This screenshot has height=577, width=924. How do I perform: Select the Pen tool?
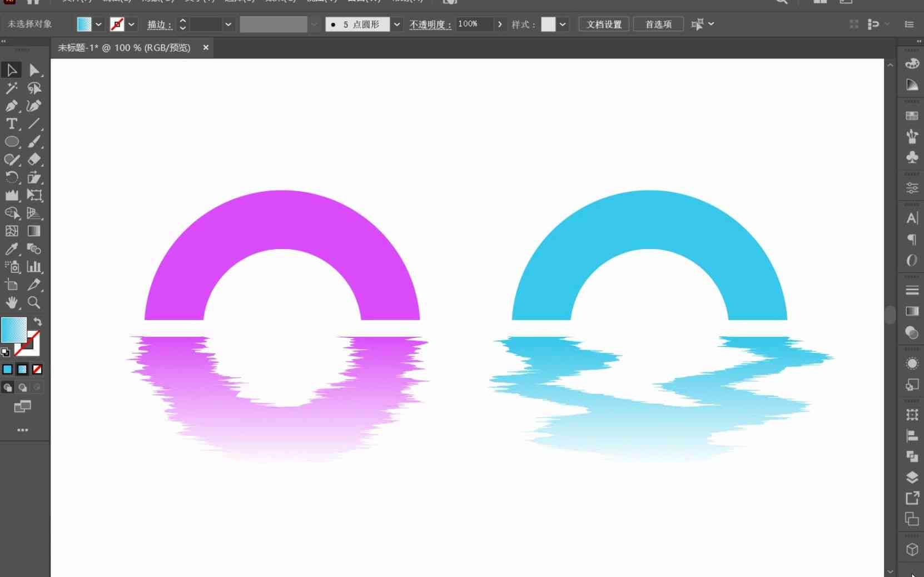click(12, 106)
